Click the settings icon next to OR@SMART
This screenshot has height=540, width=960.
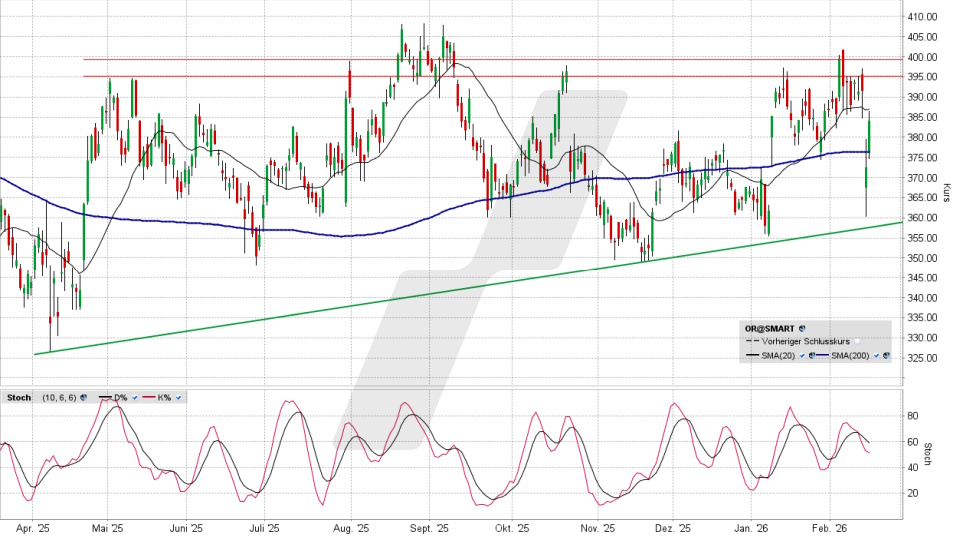[803, 328]
